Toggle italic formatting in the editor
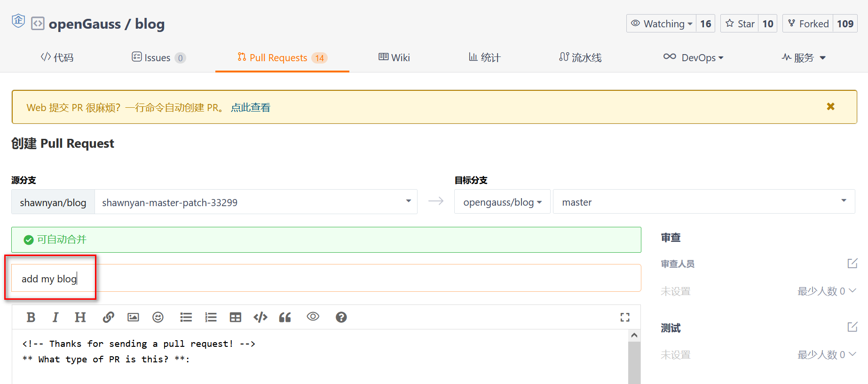Screen dimensions: 868x384 pos(55,317)
